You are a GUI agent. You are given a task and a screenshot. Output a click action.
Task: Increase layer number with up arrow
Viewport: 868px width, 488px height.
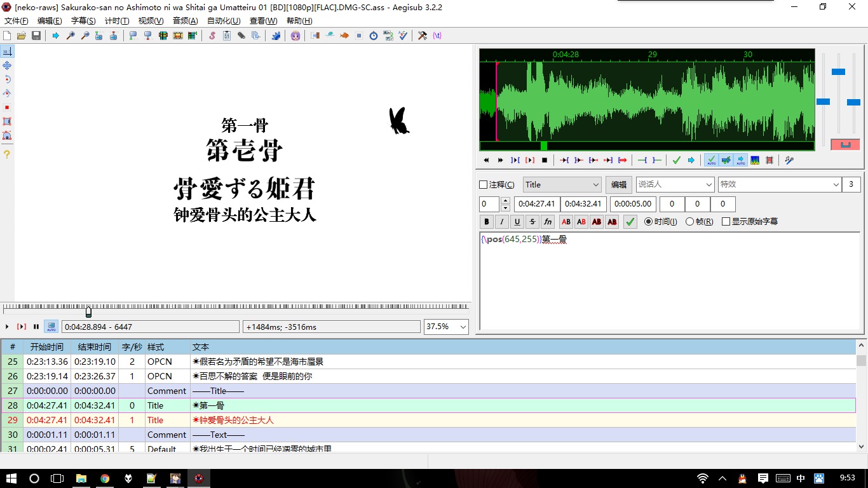505,201
